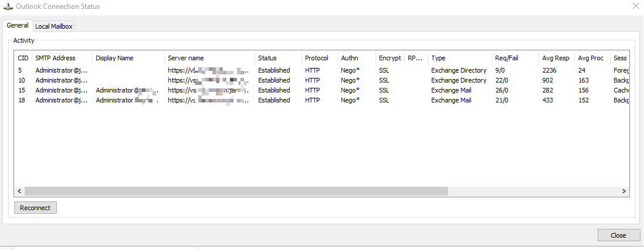644x250 pixels.
Task: Sort by Type column header
Action: (460, 58)
